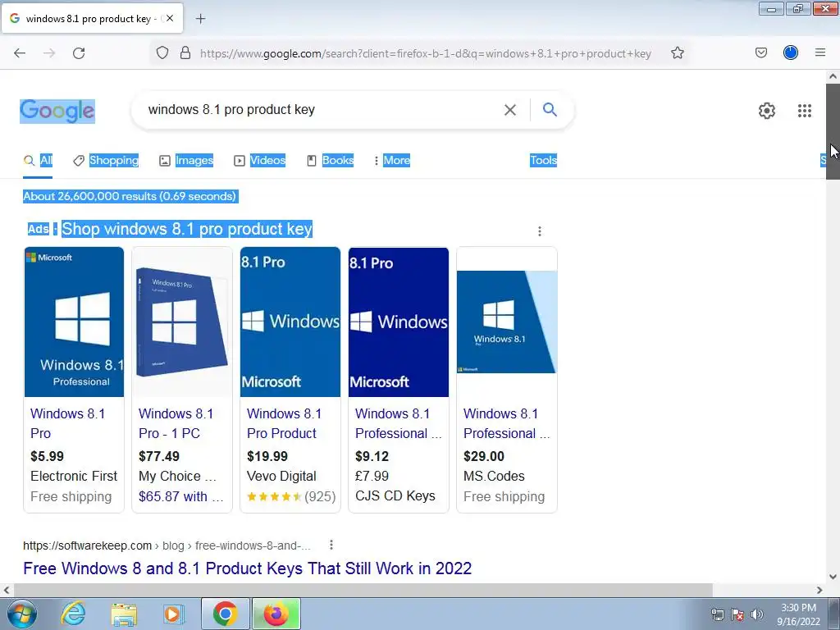Open the MS.Codes $29.00 listing link
Image resolution: width=840 pixels, height=630 pixels.
[x=506, y=423]
